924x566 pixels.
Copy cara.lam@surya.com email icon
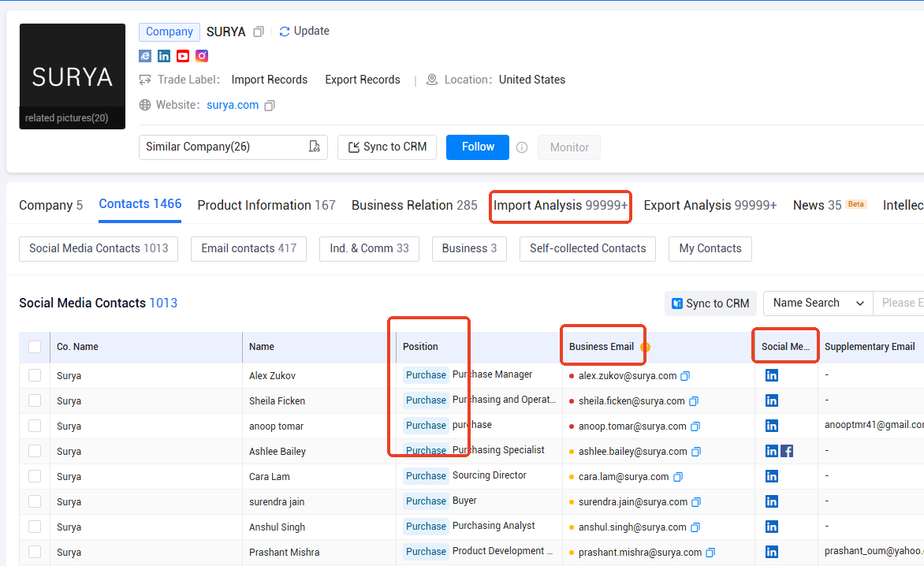[678, 477]
